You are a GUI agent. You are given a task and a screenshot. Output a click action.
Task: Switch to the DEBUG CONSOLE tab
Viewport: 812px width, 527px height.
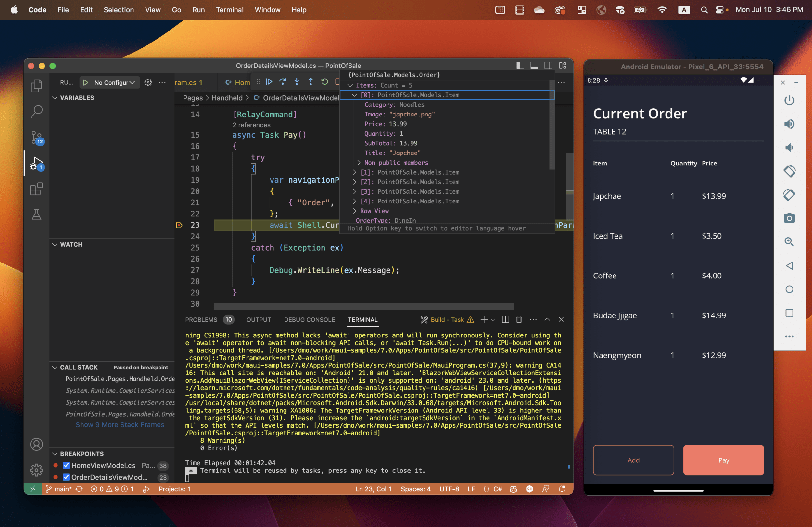point(309,319)
